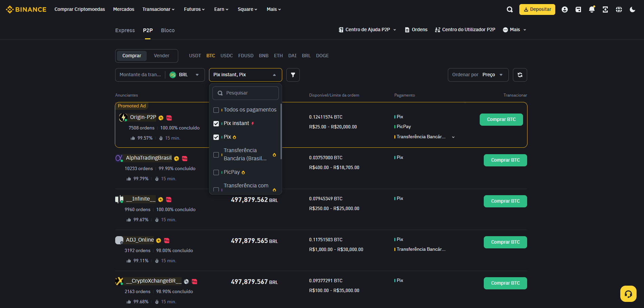Click the badge next to __CryptoXchangeBR__
This screenshot has height=308, width=644.
point(186,282)
